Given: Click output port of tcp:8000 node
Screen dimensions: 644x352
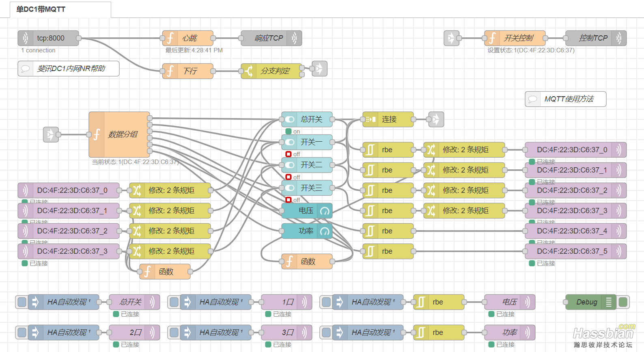Looking at the screenshot, I should (x=79, y=38).
